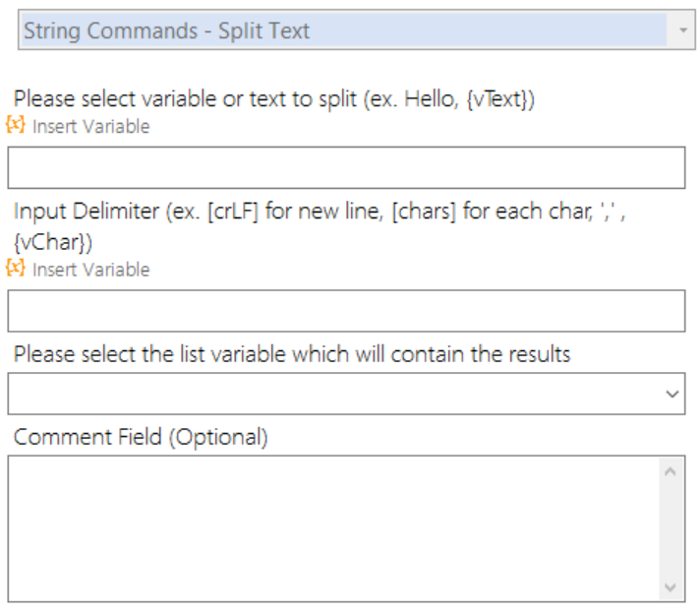700x612 pixels.
Task: Click inside the Comment Field text area
Action: (333, 528)
